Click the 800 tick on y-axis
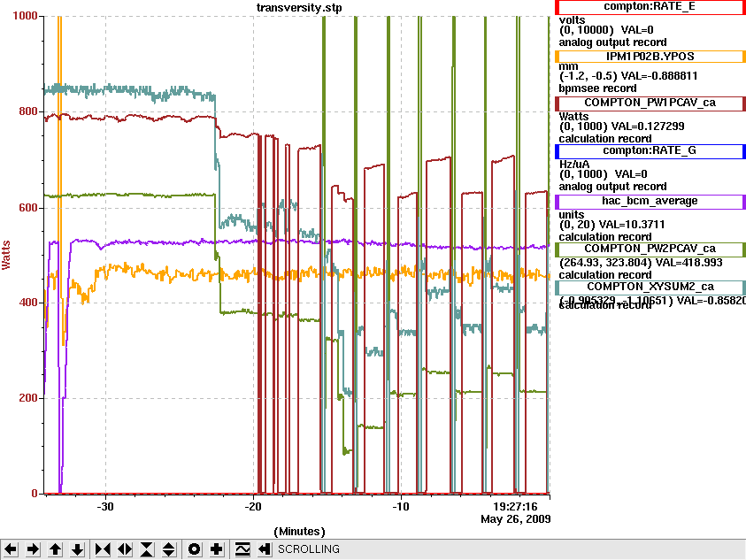The image size is (746, 560). pyautogui.click(x=28, y=111)
